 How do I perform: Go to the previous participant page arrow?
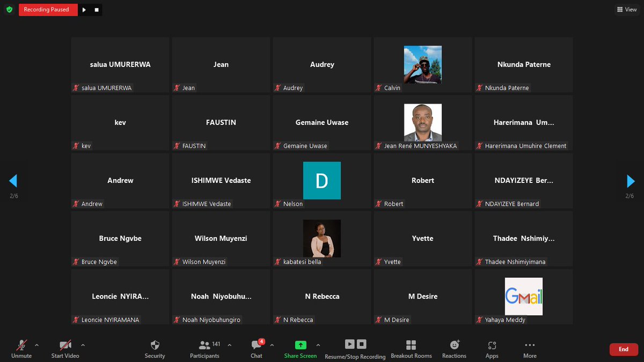coord(13,181)
